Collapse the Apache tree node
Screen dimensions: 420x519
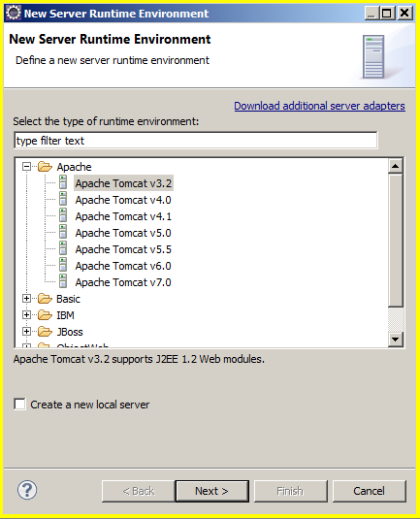[26, 167]
